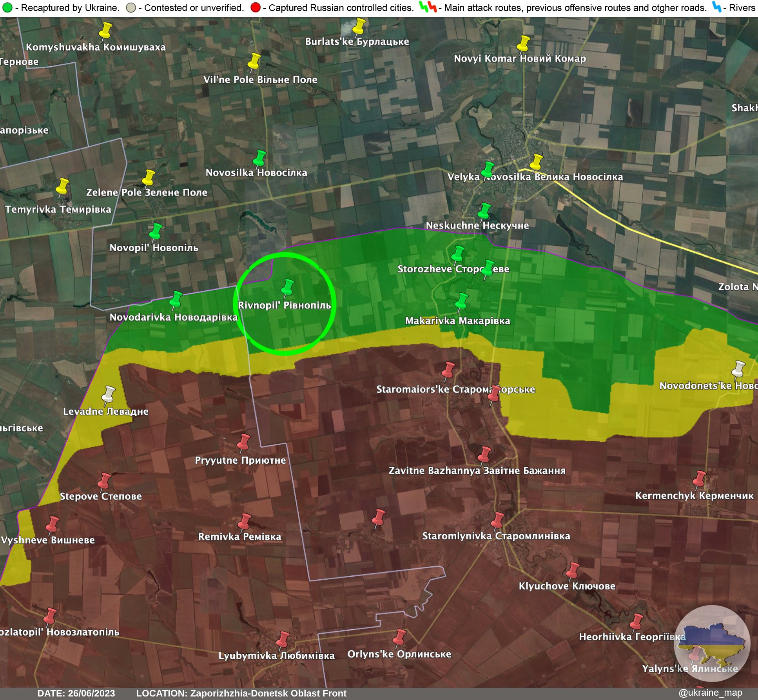Click the Ukraine flag map logo
Screen dimensions: 758x700
pyautogui.click(x=712, y=644)
